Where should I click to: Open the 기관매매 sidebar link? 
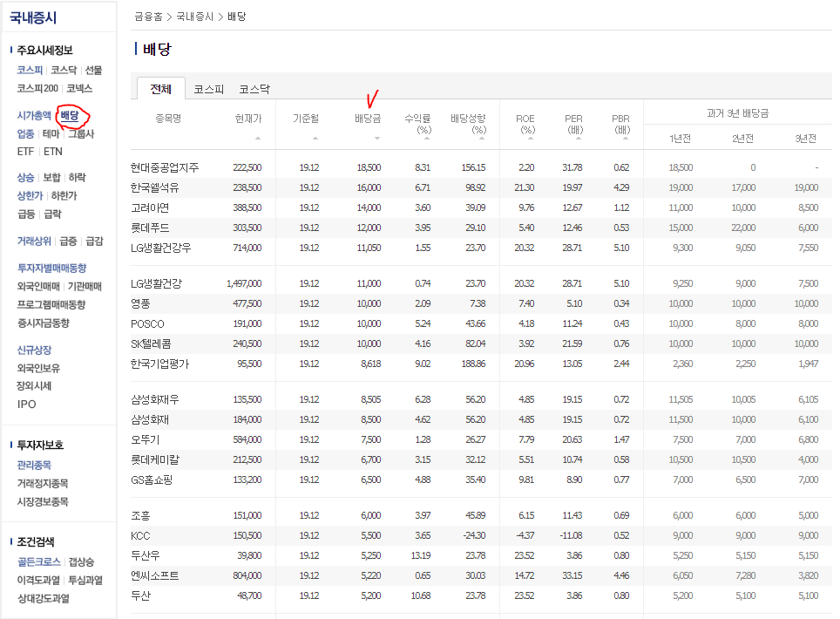(85, 287)
